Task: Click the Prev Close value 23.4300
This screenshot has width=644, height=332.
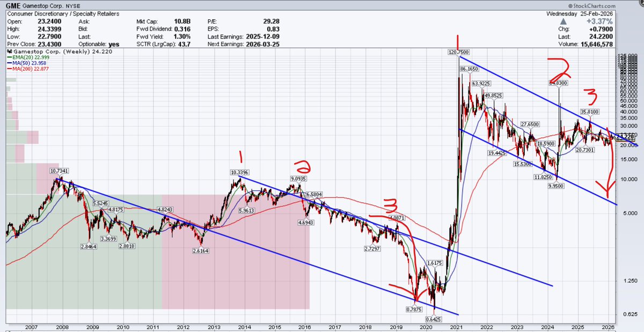Action: (50, 43)
